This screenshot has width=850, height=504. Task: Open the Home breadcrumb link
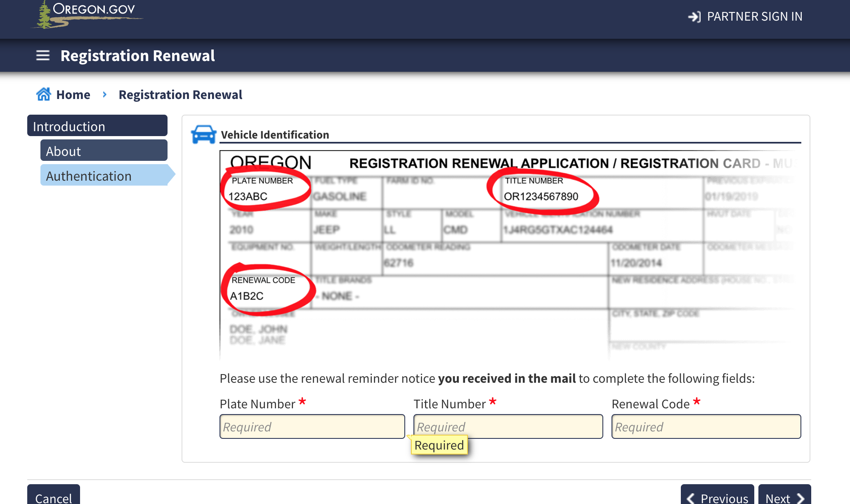(73, 94)
